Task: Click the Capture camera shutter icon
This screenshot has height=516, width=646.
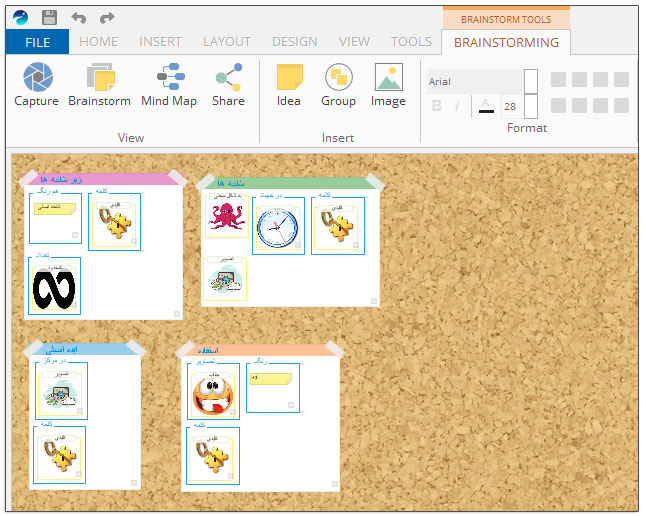Action: click(x=37, y=77)
